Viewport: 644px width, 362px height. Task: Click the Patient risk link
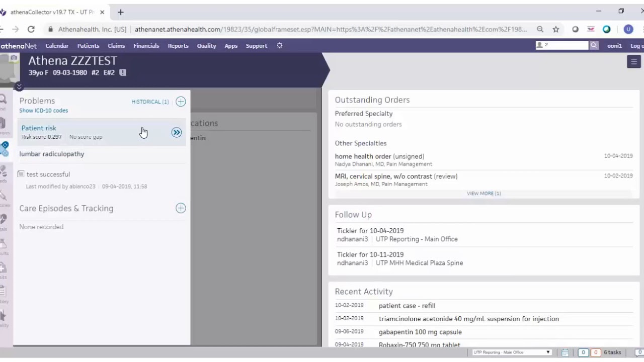[39, 128]
